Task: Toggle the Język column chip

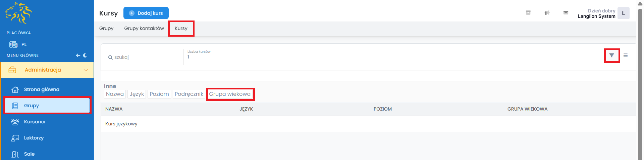Action: coord(137,94)
